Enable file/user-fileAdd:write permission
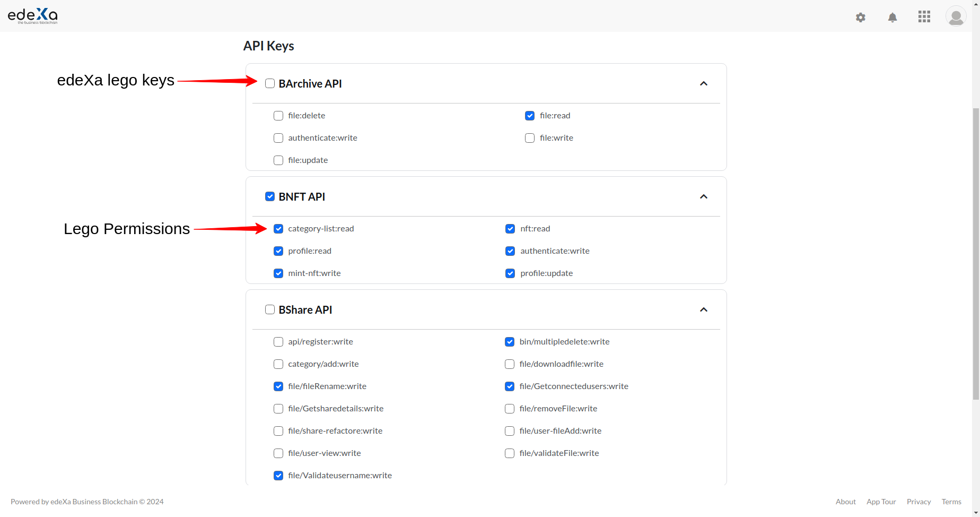The width and height of the screenshot is (980, 517). click(x=510, y=431)
